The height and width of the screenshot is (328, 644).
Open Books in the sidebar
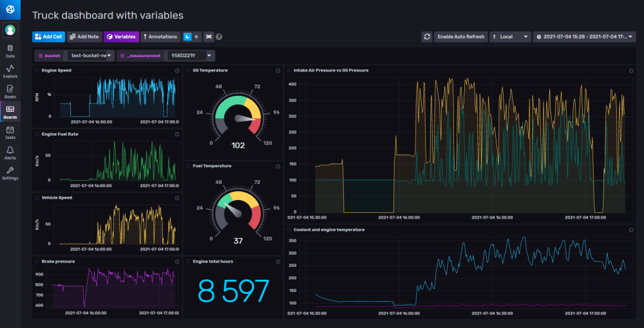click(10, 92)
